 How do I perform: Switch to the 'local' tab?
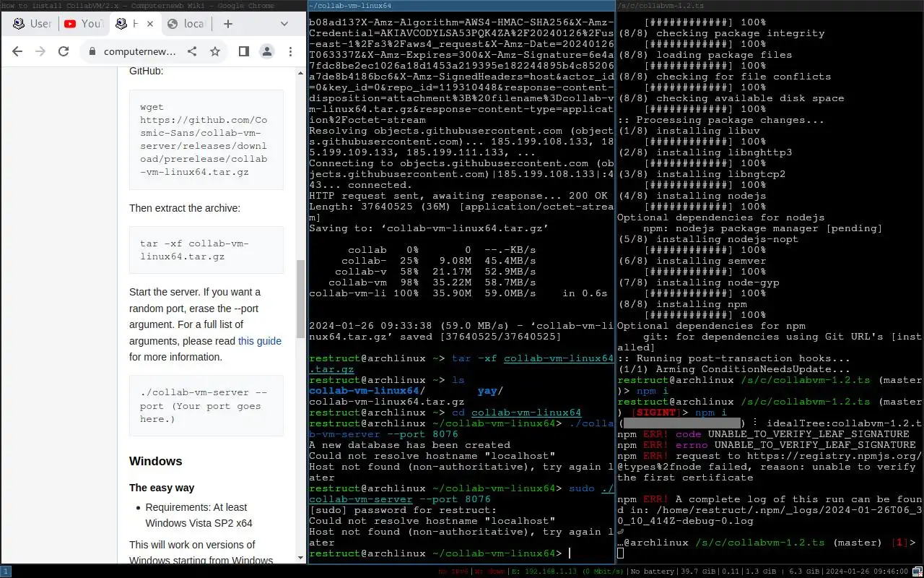186,24
